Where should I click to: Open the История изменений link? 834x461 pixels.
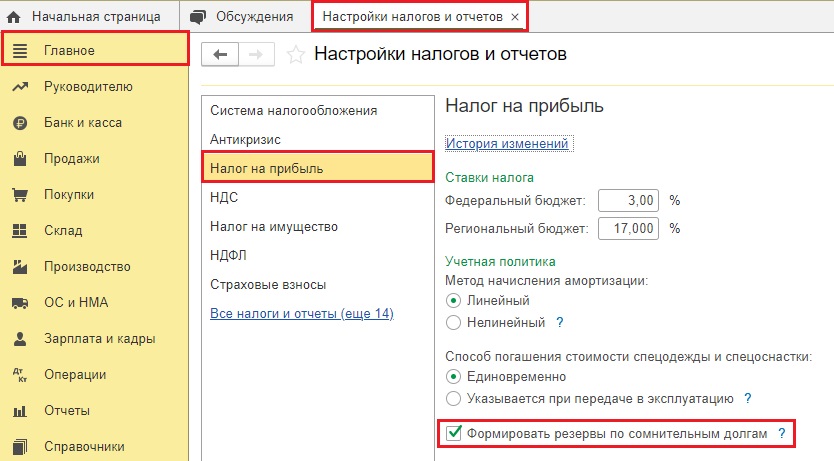point(507,144)
